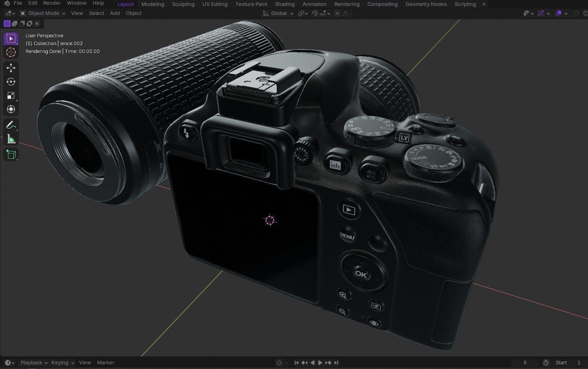
Task: Jump to timeline start frame
Action: click(297, 363)
